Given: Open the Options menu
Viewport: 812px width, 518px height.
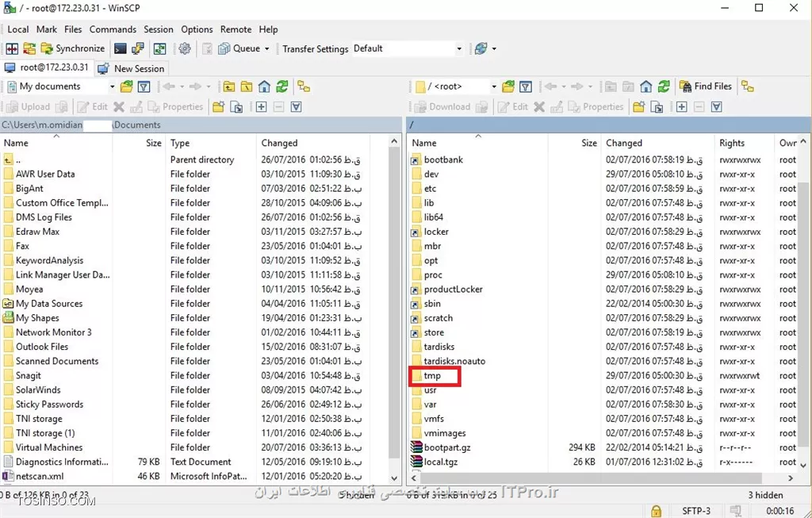Looking at the screenshot, I should click(x=197, y=29).
